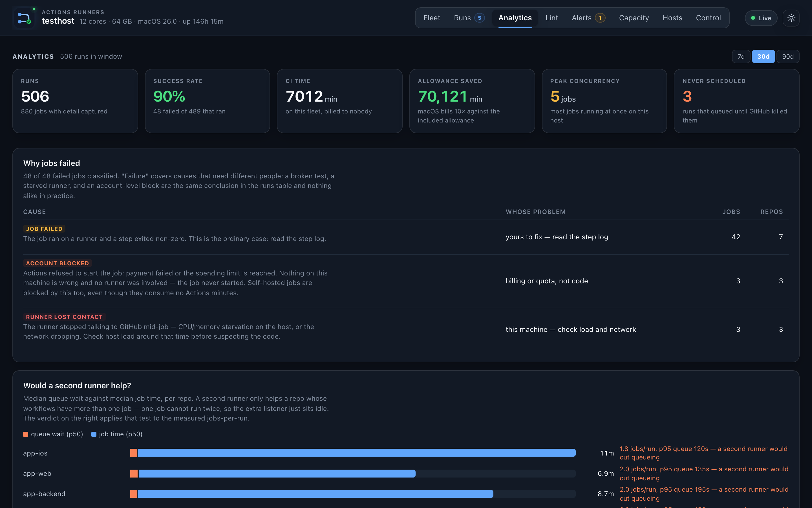Image resolution: width=812 pixels, height=508 pixels.
Task: Select the 30d time window
Action: [x=763, y=56]
